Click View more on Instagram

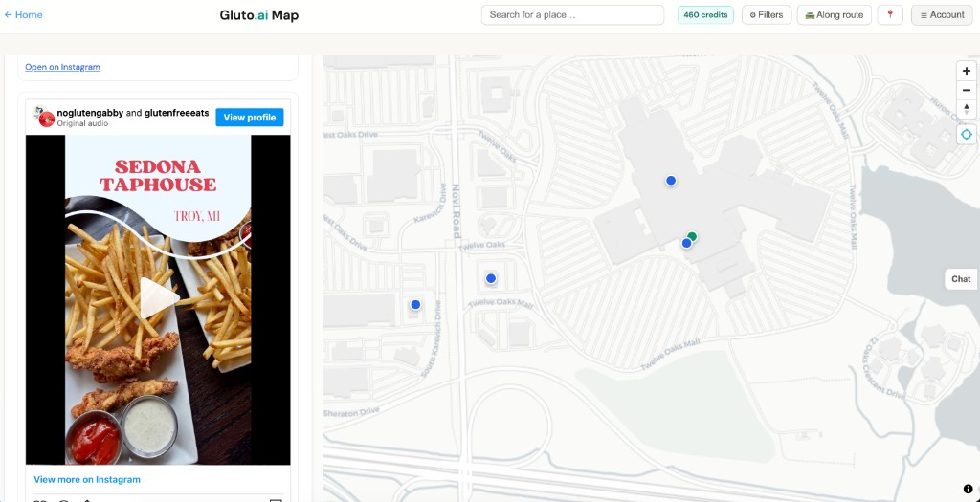[x=87, y=479]
